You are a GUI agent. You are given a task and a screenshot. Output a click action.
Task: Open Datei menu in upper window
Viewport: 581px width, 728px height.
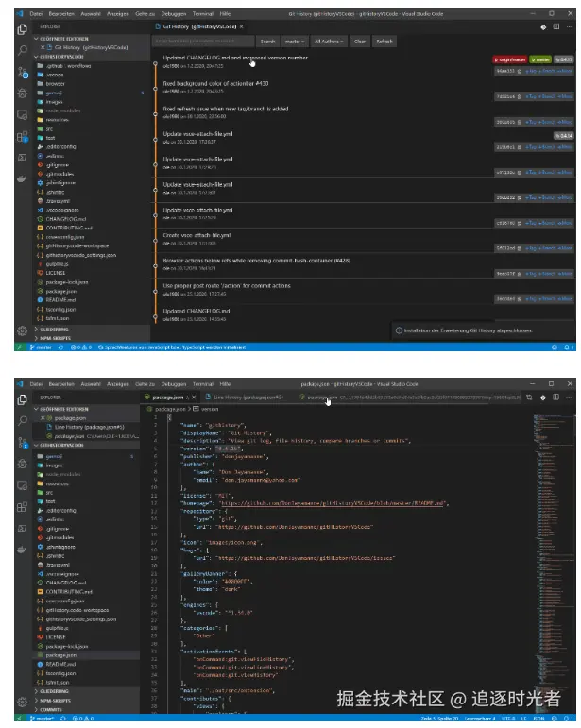click(36, 14)
